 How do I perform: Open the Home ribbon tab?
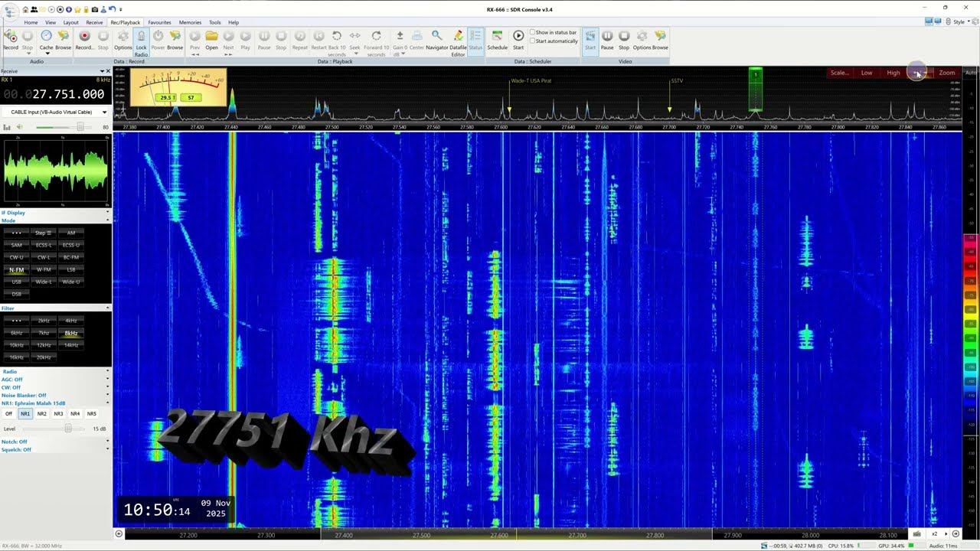[x=31, y=22]
